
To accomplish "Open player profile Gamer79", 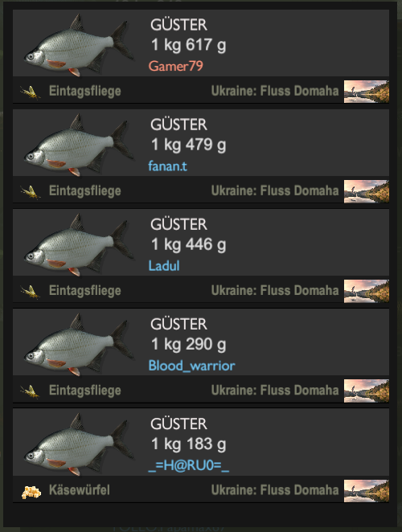I will coord(176,66).
